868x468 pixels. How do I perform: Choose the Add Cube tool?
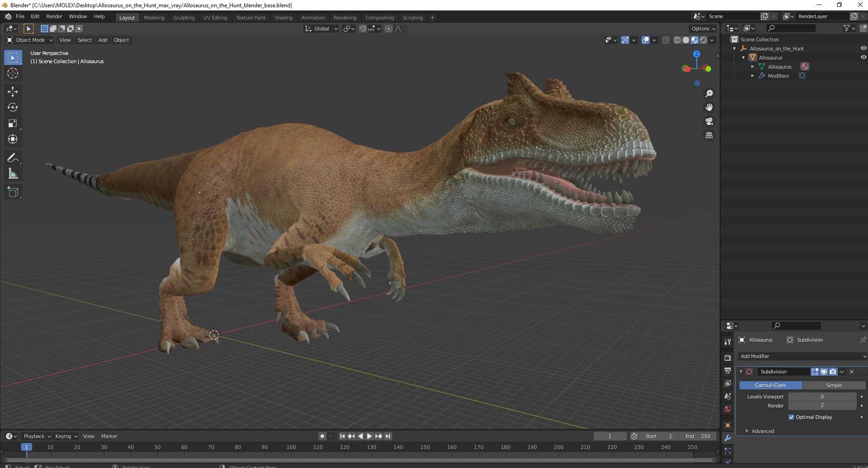click(13, 192)
